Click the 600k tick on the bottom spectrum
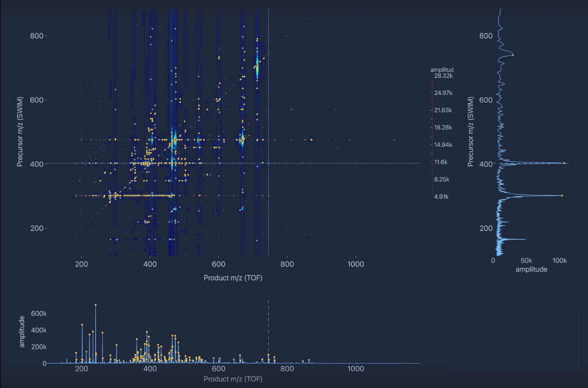 coord(38,313)
